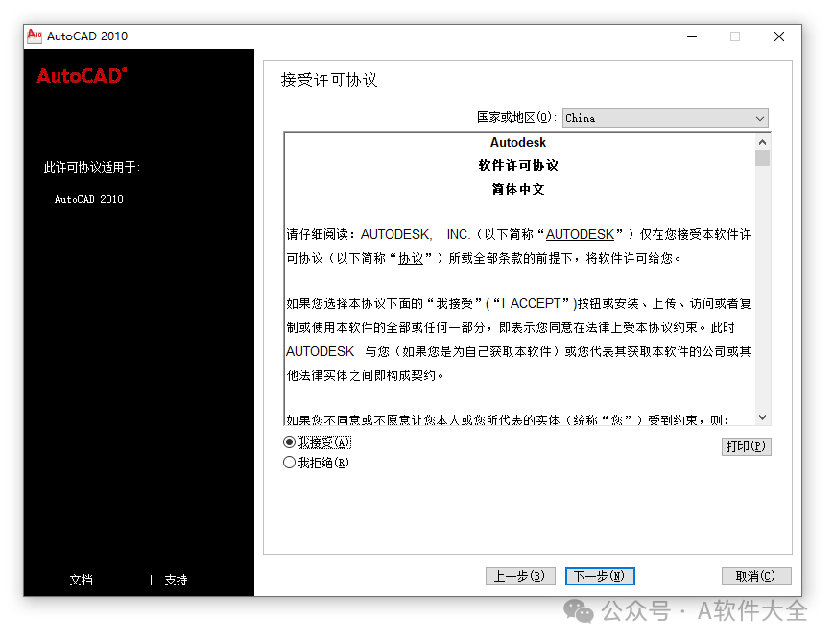Click the underlined AUTODESK link in the text

[580, 233]
